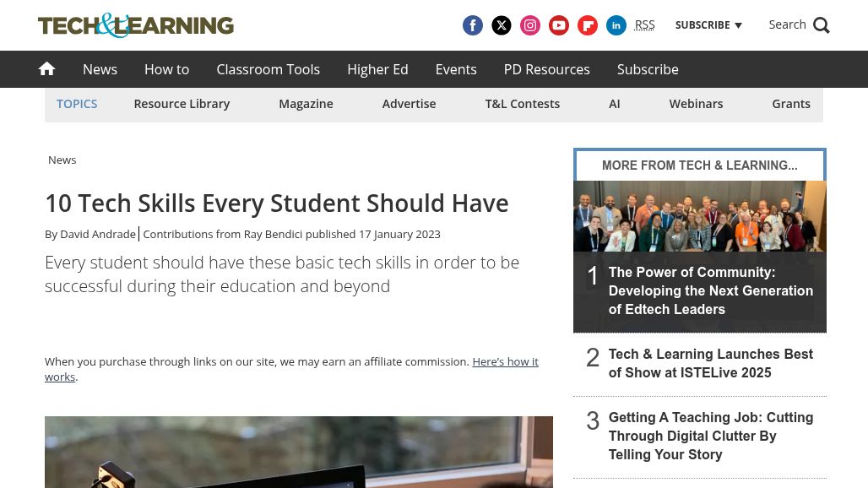Open T&L Contests topic
Viewport: 868px width, 488px height.
point(522,104)
